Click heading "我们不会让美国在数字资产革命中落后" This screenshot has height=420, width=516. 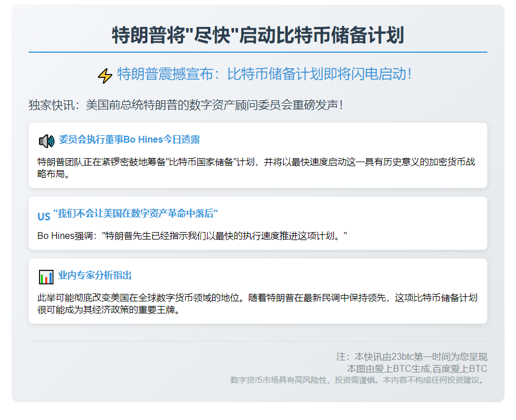[x=135, y=214]
